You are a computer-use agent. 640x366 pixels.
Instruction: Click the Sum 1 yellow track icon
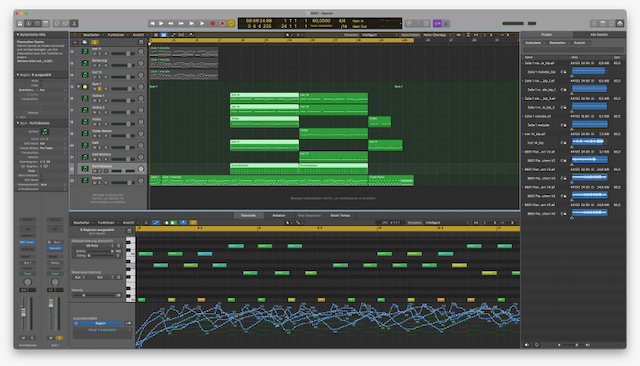coord(85,87)
